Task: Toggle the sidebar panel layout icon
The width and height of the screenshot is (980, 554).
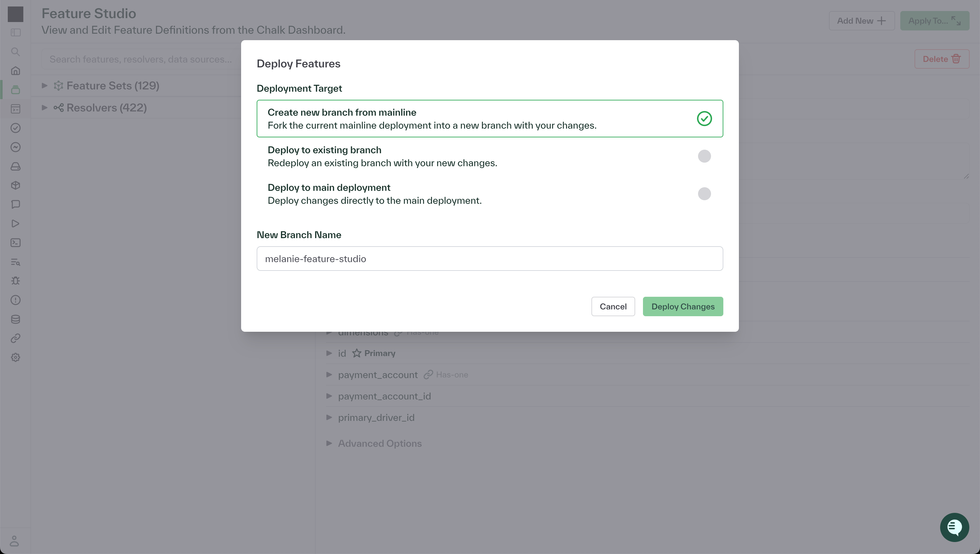Action: [x=16, y=33]
